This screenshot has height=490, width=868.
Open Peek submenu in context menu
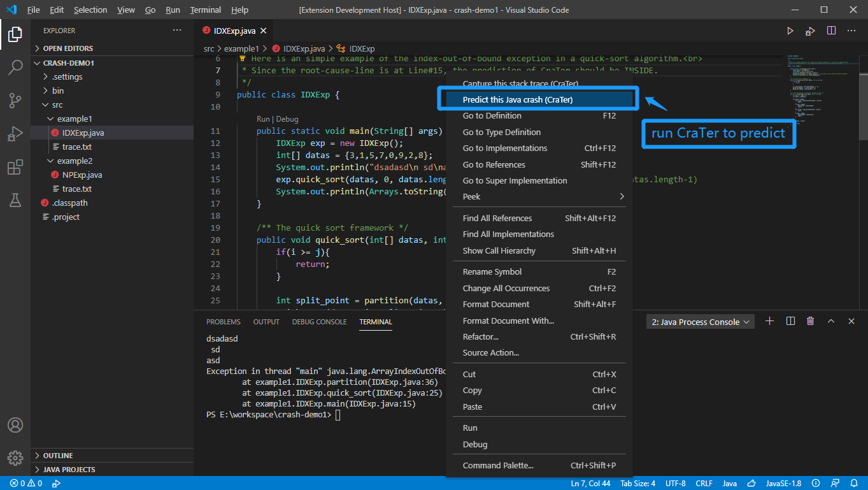click(539, 196)
